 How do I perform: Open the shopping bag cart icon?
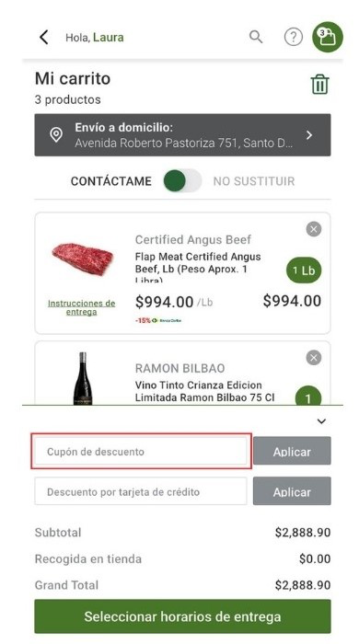(328, 37)
